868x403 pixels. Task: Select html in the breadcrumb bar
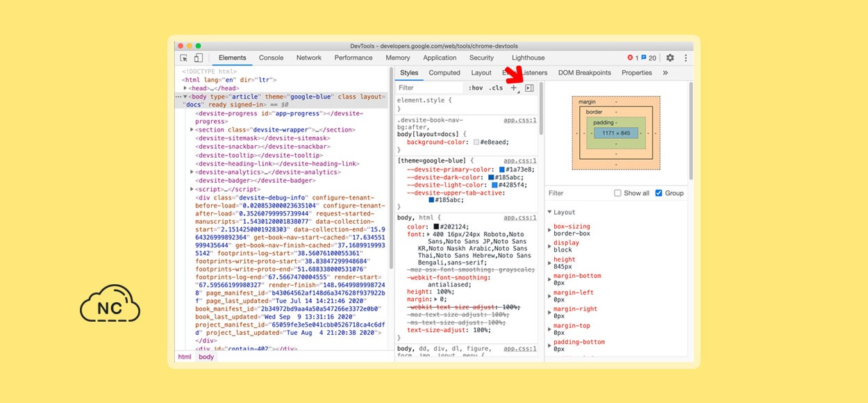click(x=184, y=357)
